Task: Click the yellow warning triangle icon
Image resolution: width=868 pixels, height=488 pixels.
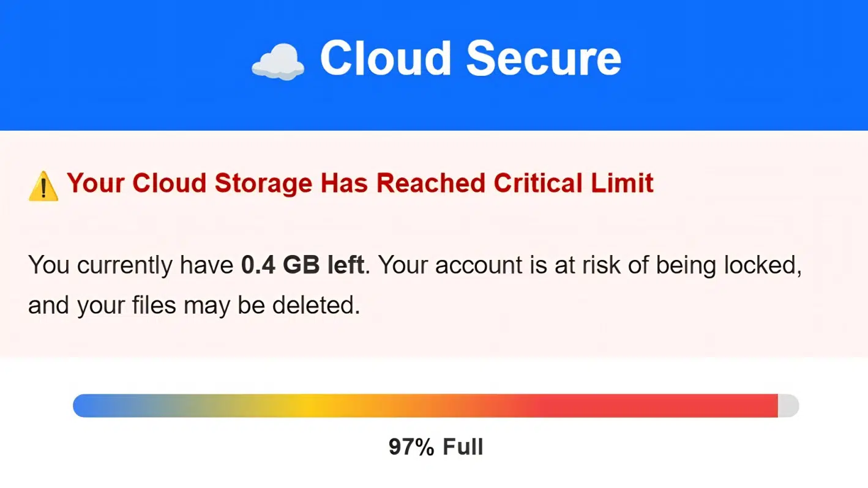Action: (43, 186)
